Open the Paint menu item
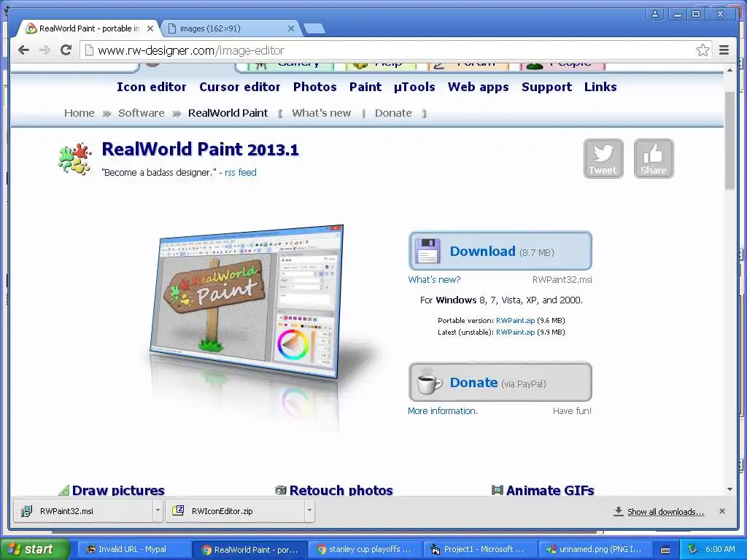 coord(365,87)
